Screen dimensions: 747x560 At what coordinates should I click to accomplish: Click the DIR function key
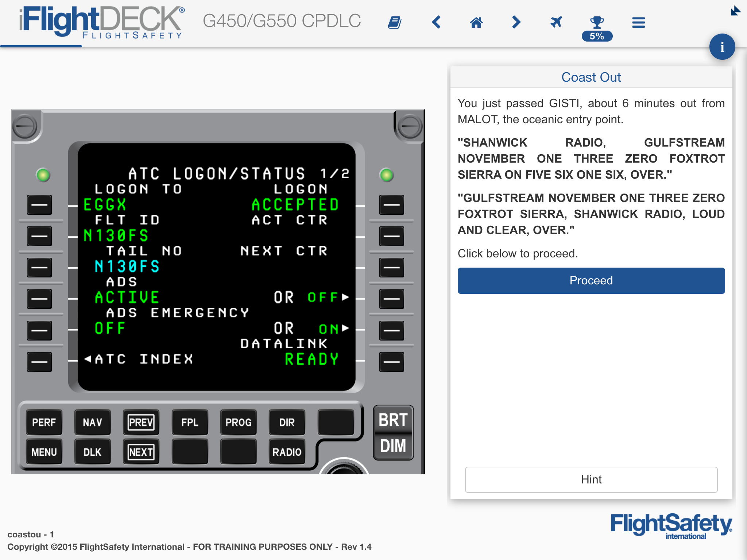pos(287,422)
